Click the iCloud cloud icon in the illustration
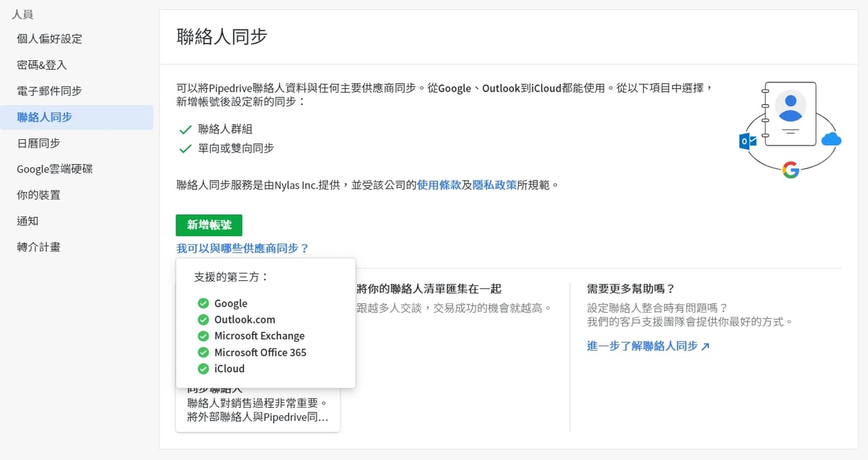The height and width of the screenshot is (460, 868). pos(831,140)
